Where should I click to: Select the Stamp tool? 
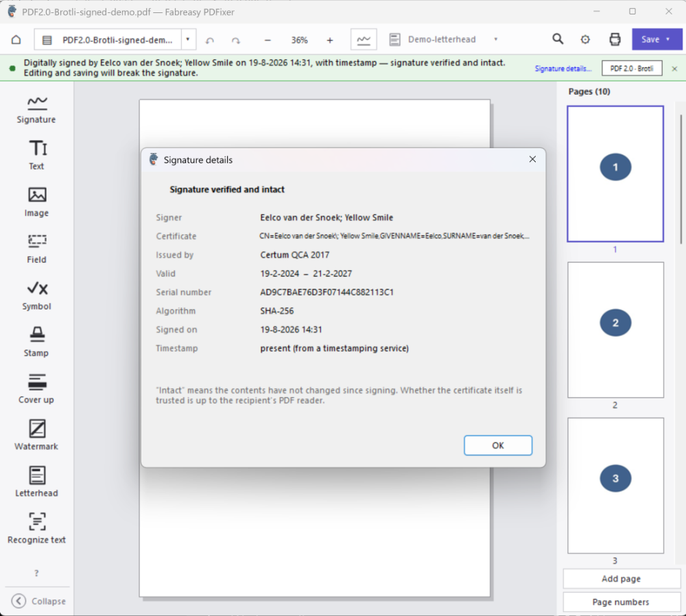(36, 342)
